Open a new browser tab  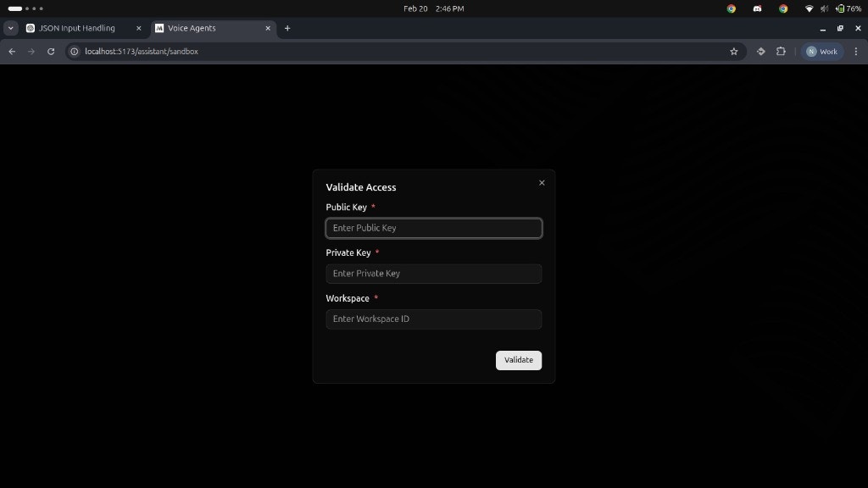pyautogui.click(x=287, y=28)
